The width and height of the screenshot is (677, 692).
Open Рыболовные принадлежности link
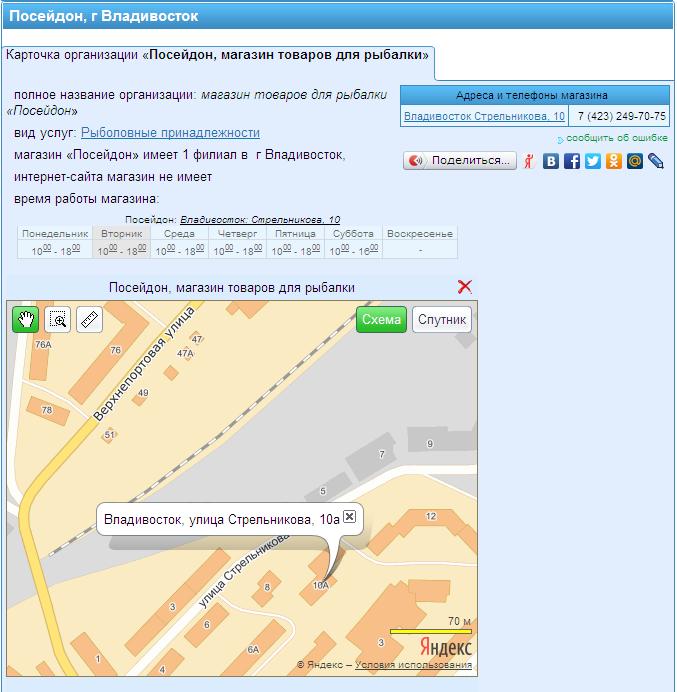pyautogui.click(x=170, y=133)
